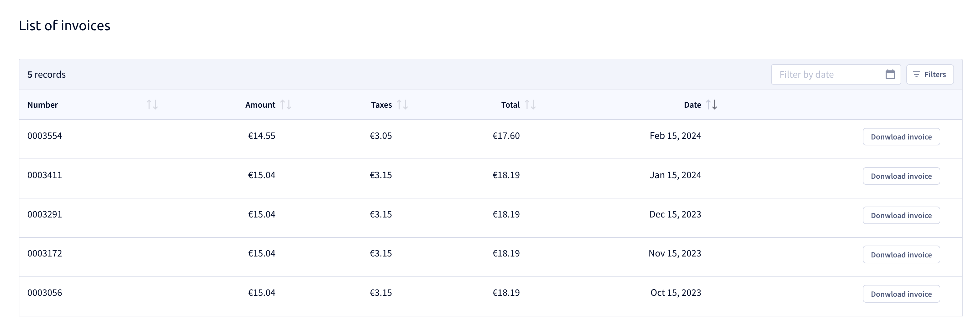This screenshot has height=332, width=980.
Task: Select the Number column header
Action: [43, 105]
